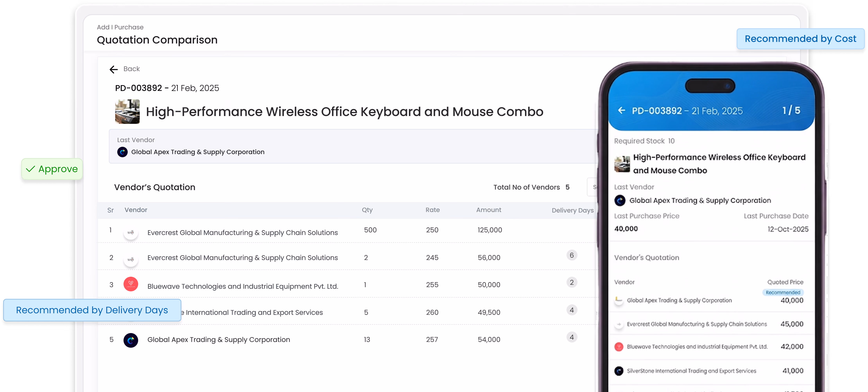Click Evercrest Global Manufacturing name in phone list
The image size is (868, 392).
(697, 324)
